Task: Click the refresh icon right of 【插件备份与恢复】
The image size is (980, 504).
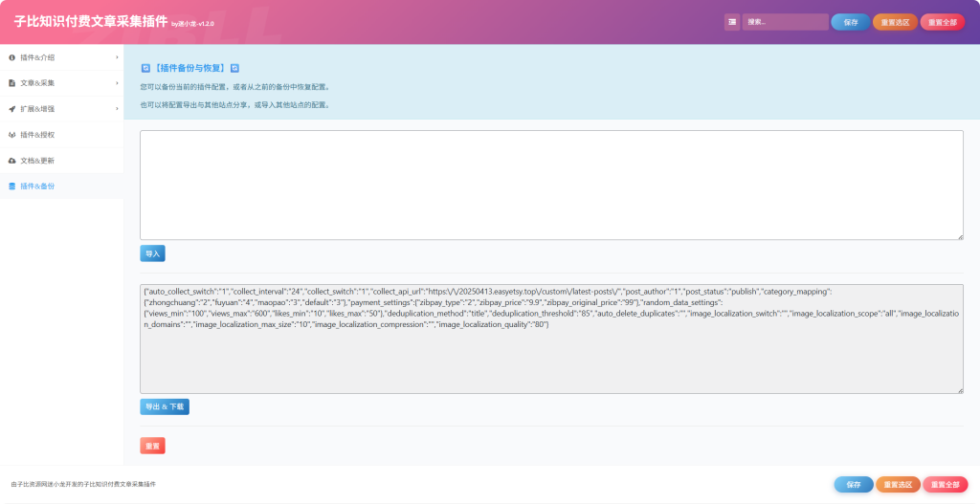Action: coord(234,69)
